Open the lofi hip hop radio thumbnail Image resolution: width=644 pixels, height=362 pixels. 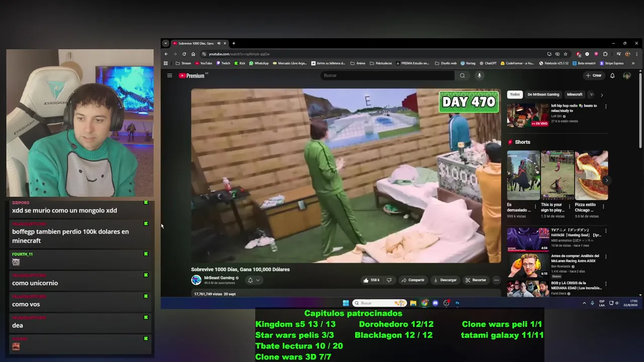click(528, 115)
